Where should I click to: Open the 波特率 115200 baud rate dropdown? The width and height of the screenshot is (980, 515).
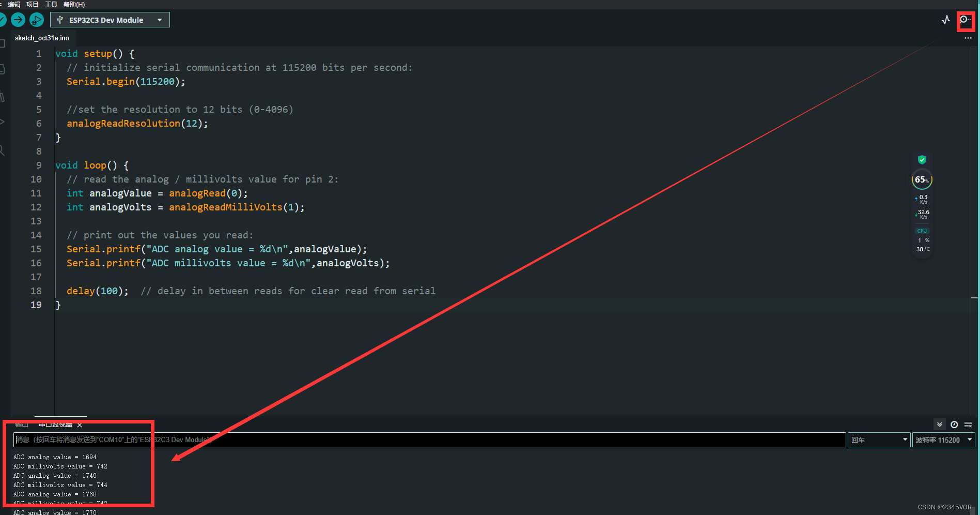point(943,440)
